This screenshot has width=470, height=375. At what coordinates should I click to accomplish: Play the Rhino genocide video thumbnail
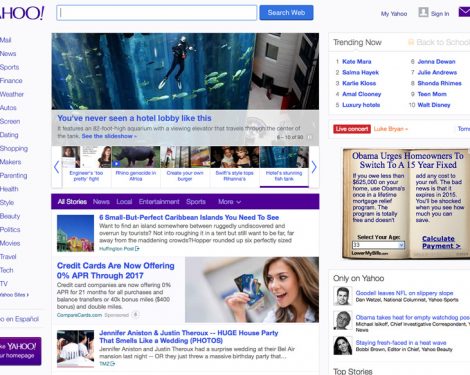click(x=136, y=157)
